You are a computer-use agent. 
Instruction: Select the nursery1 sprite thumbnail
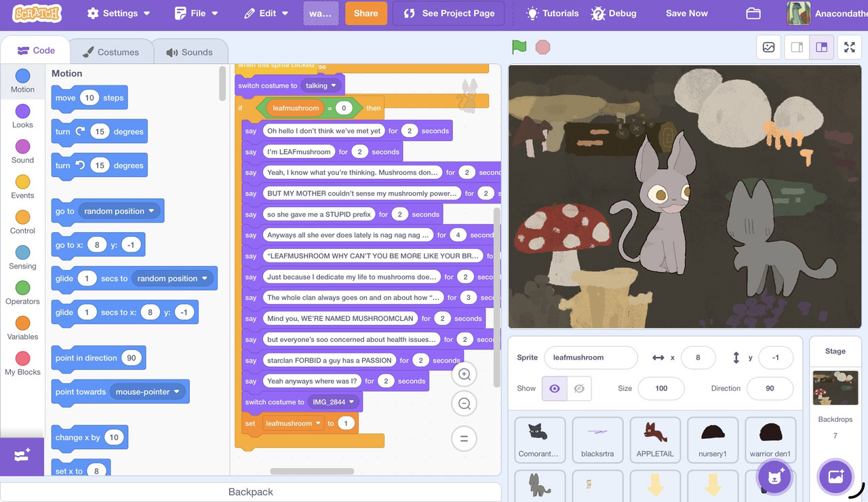point(713,440)
